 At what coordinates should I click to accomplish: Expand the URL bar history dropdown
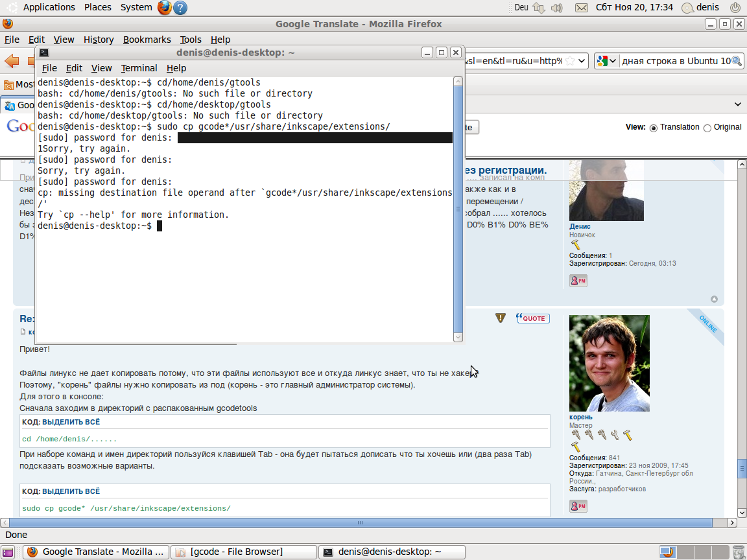[582, 61]
